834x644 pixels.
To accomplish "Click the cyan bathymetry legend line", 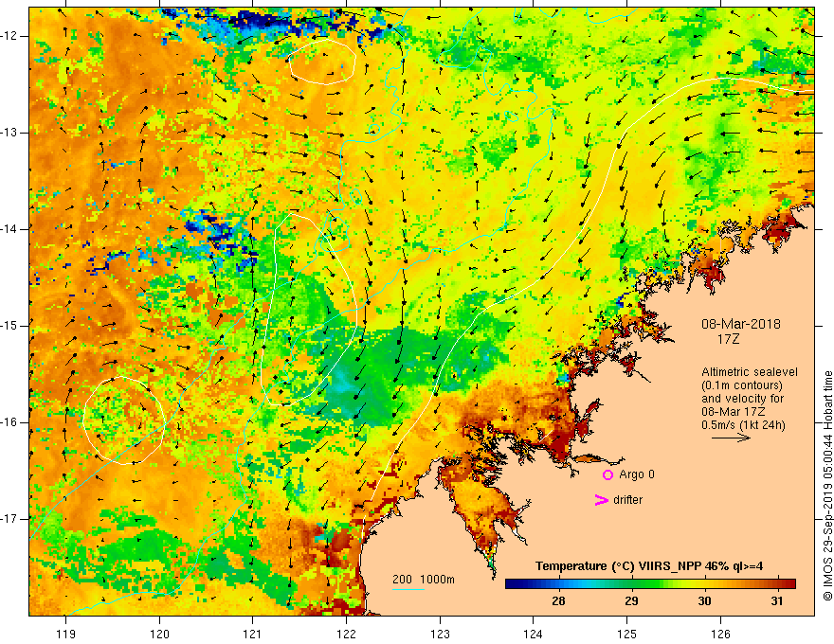I will click(408, 589).
